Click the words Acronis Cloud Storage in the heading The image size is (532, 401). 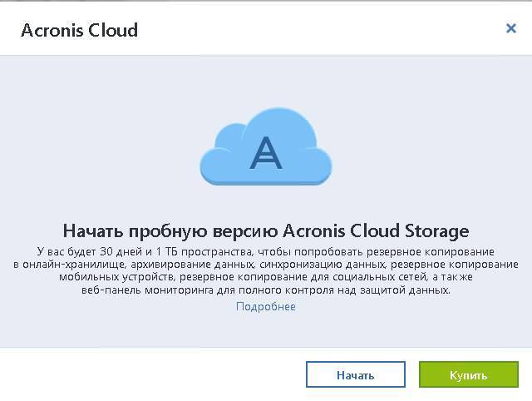pos(376,231)
